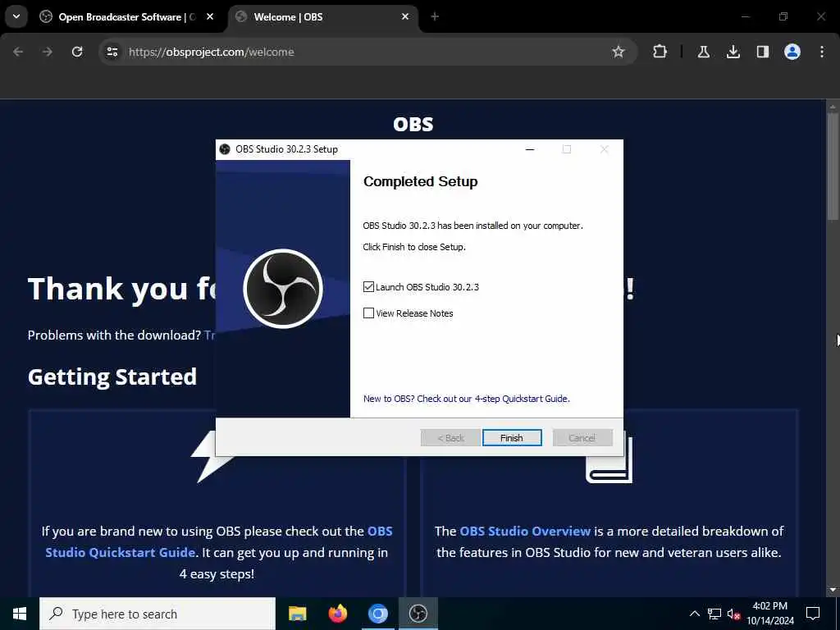Switch to Open Broadcaster Software tab

point(126,17)
